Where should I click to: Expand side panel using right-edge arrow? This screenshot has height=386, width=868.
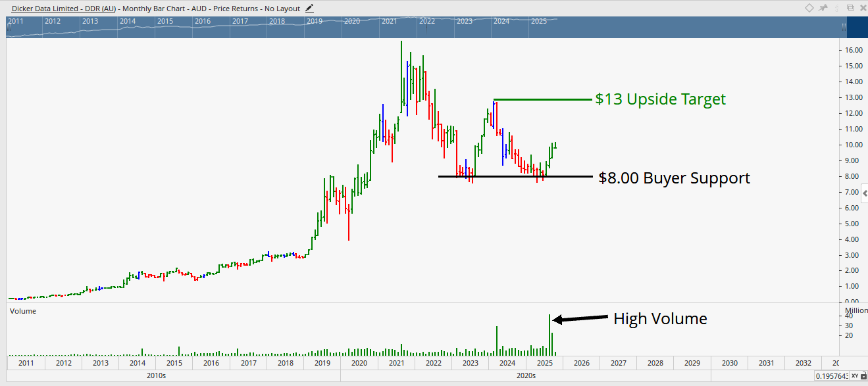[864, 192]
